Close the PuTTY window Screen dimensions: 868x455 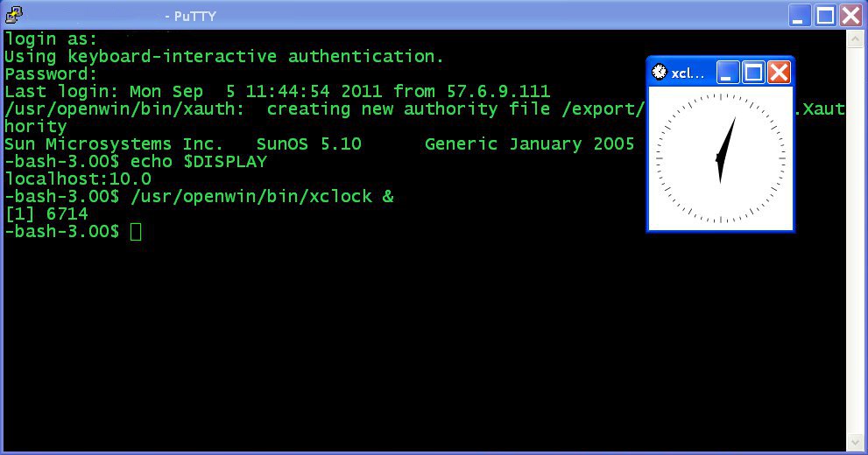click(851, 16)
